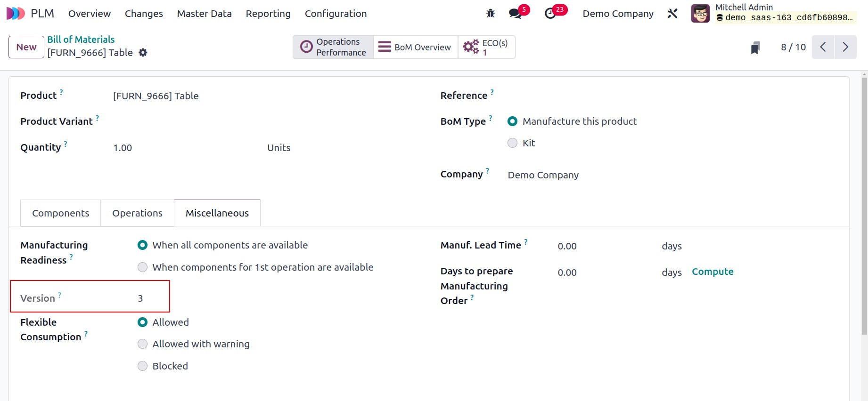Click the bookmark icon near pager
This screenshot has height=401, width=868.
755,48
